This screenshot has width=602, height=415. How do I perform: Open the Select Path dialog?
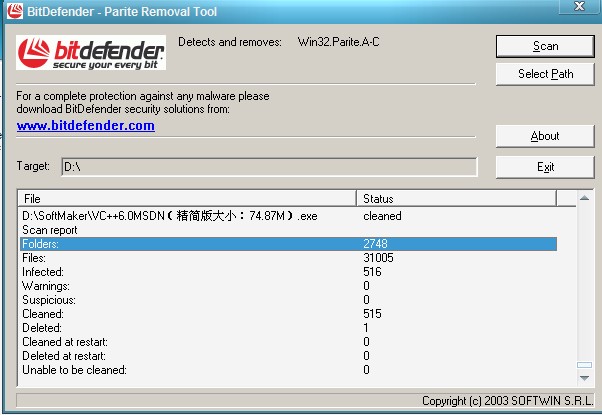tap(545, 74)
